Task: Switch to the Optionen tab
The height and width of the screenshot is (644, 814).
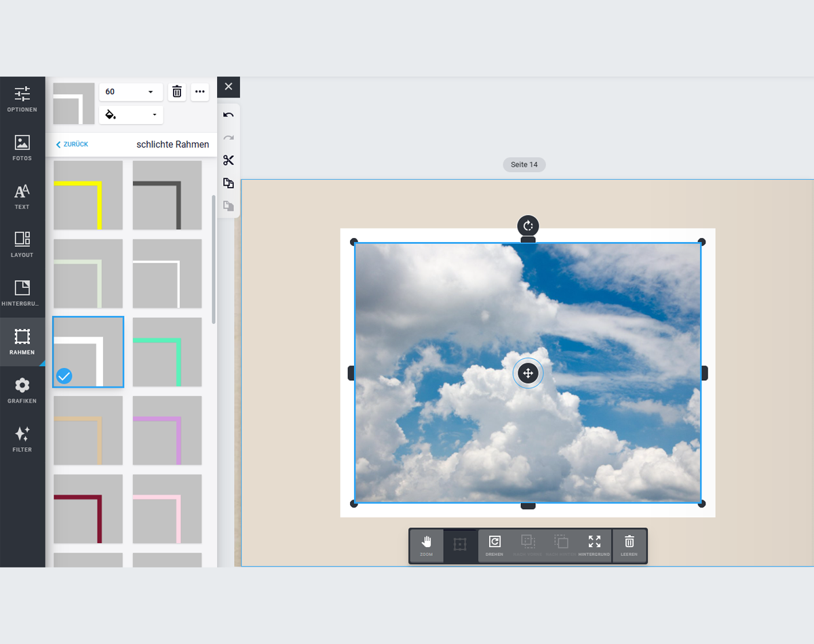Action: click(22, 100)
